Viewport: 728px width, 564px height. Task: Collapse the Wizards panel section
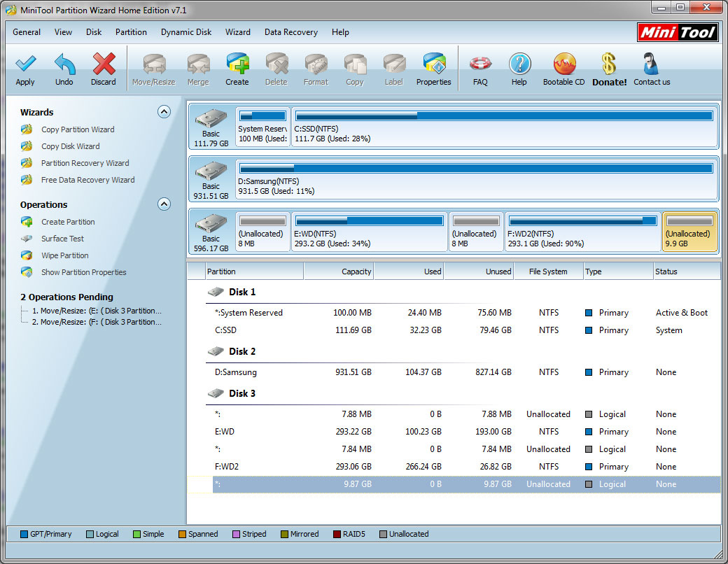click(164, 112)
